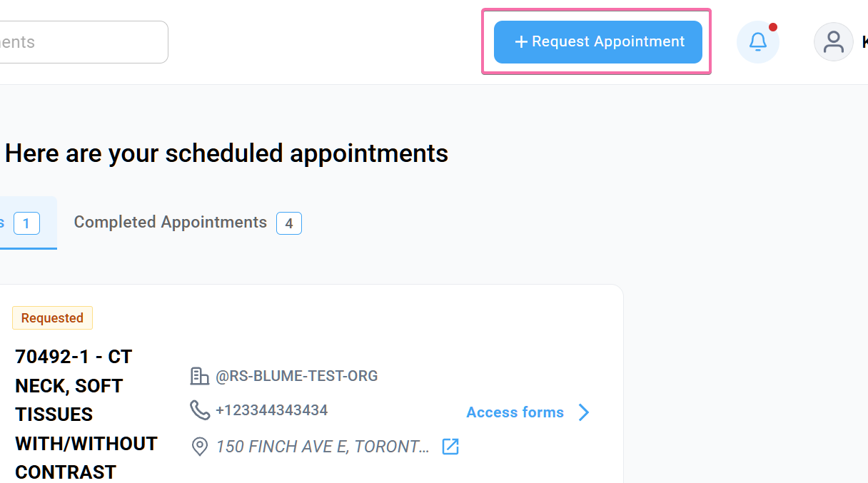Expand Access forms with the chevron arrow
The image size is (868, 483).
point(584,412)
